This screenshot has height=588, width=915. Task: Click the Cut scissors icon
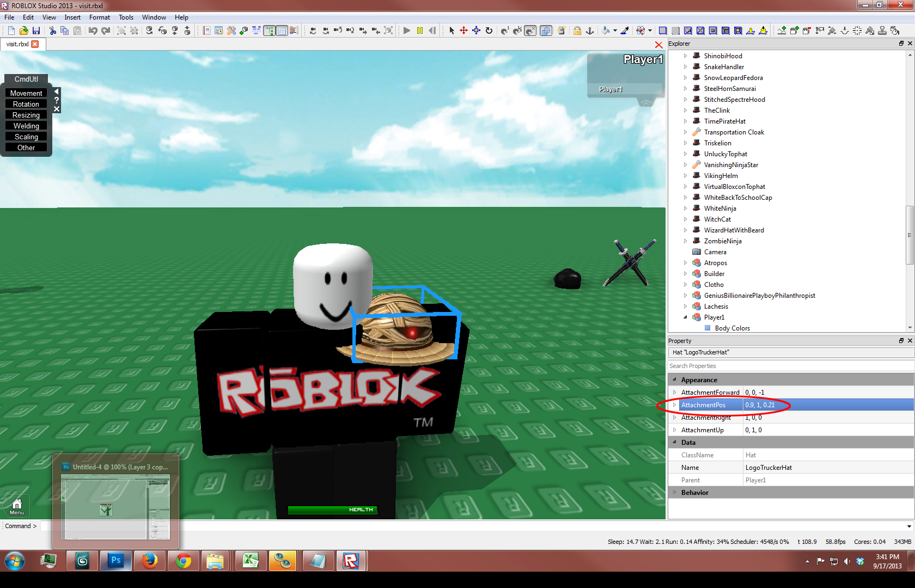coord(53,30)
